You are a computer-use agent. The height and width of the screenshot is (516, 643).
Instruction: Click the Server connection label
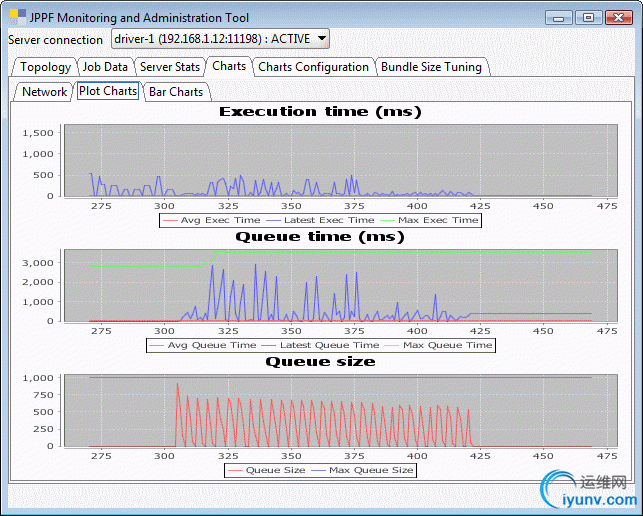pyautogui.click(x=55, y=40)
